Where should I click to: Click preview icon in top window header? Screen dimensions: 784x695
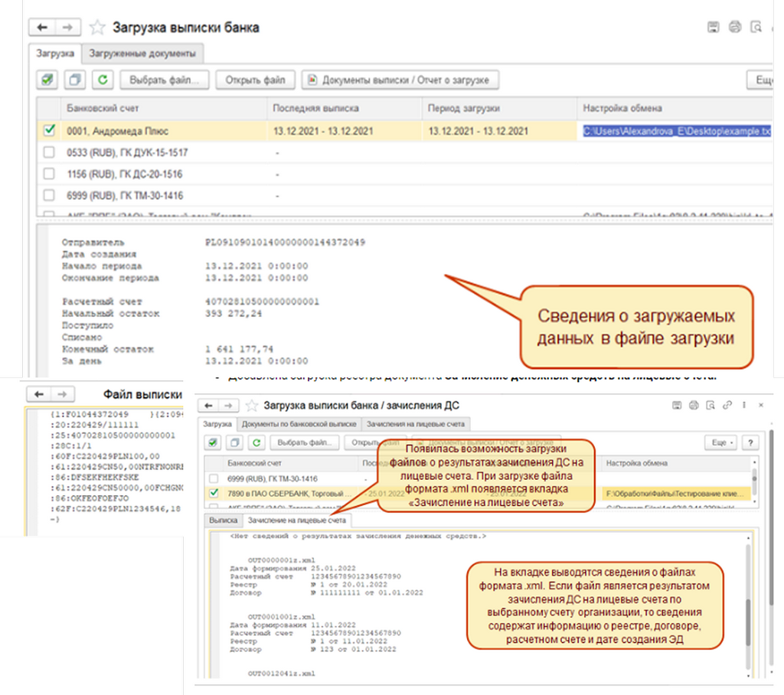[756, 27]
